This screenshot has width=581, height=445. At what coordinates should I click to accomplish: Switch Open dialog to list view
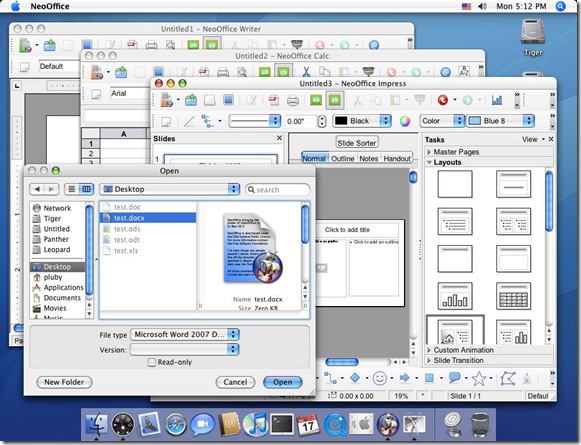click(x=72, y=189)
